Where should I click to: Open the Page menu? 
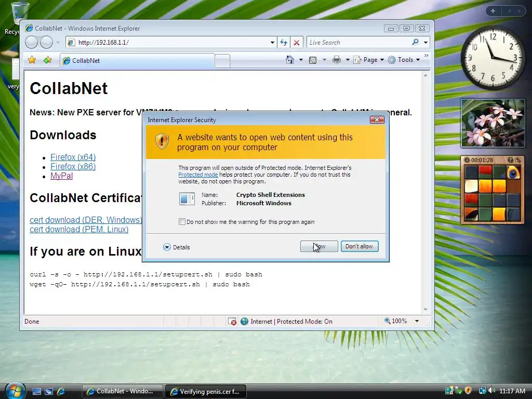[x=369, y=60]
